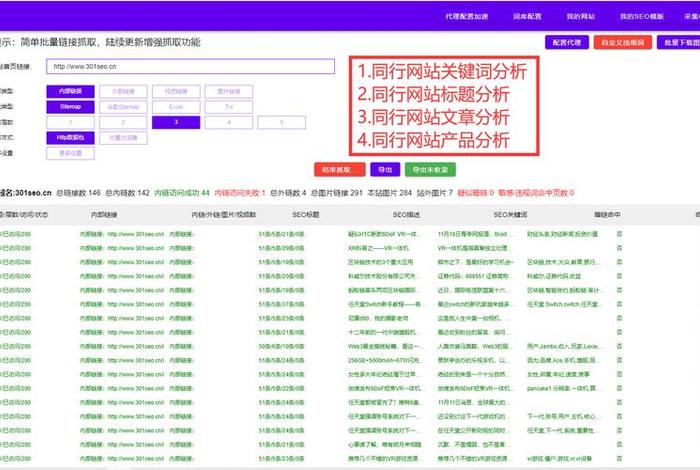Click the green 内链访问成功 44 statistic

[182, 193]
